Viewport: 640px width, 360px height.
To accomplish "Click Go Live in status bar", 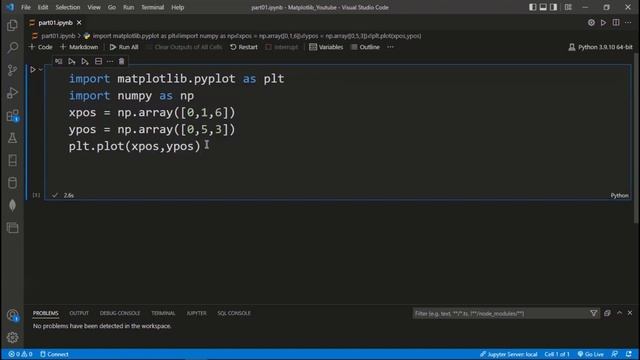I will (590, 354).
